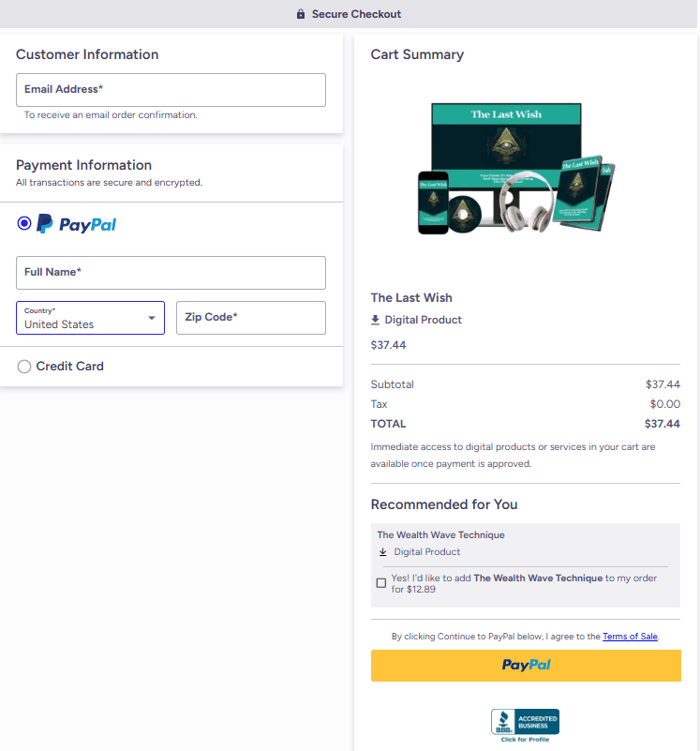Click the Zip Code input field

[x=250, y=317]
